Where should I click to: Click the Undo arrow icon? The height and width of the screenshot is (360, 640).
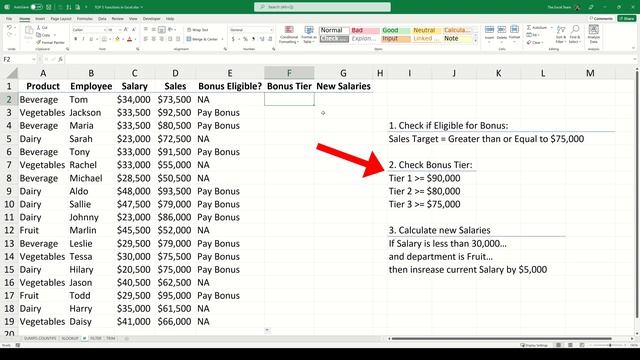pyautogui.click(x=9, y=27)
